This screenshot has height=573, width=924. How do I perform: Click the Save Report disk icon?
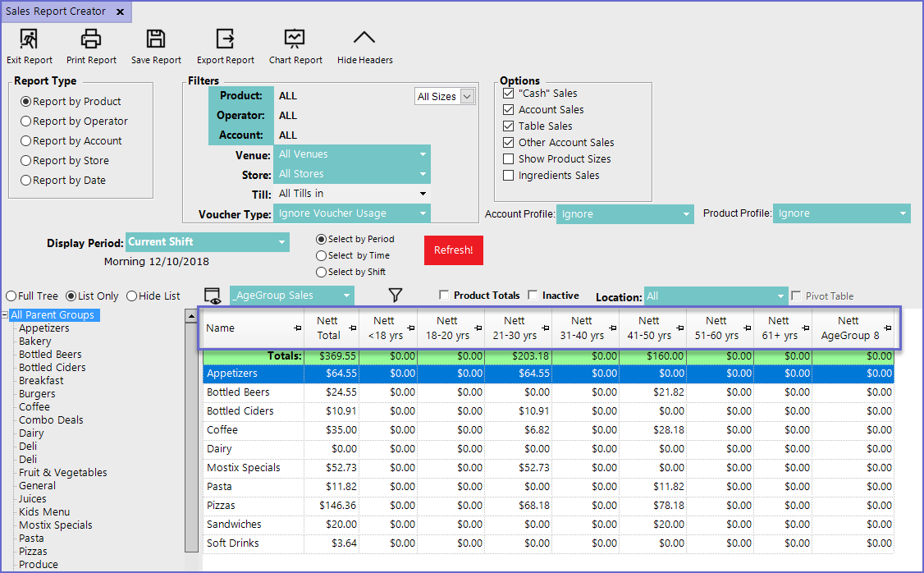click(x=155, y=39)
